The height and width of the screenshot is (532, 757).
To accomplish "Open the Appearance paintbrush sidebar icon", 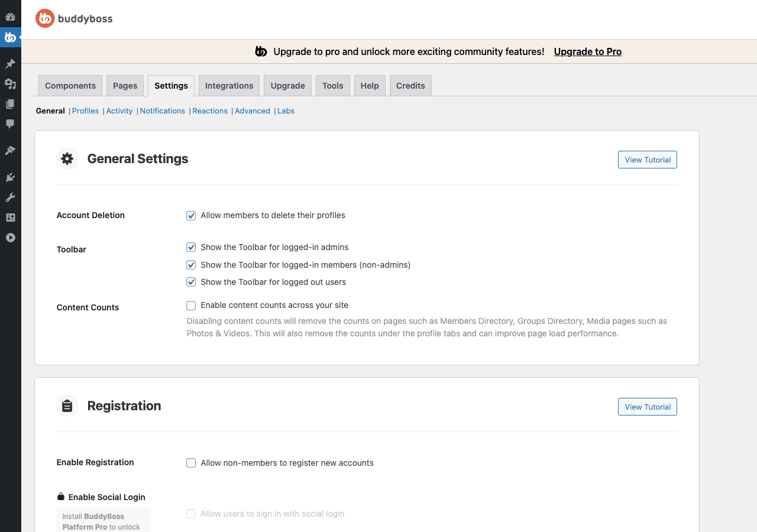I will pos(10,151).
